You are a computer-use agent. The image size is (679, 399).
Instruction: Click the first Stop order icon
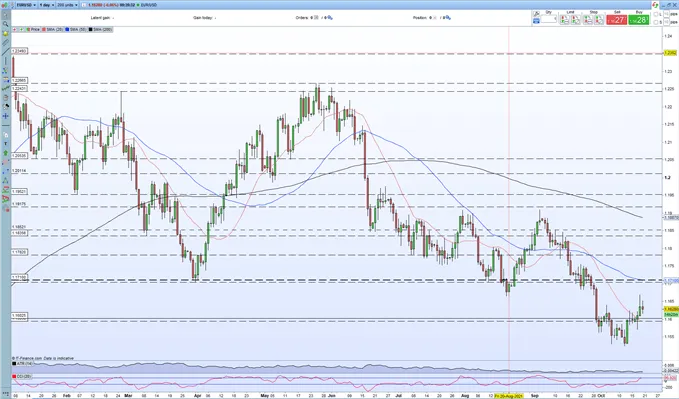click(588, 19)
